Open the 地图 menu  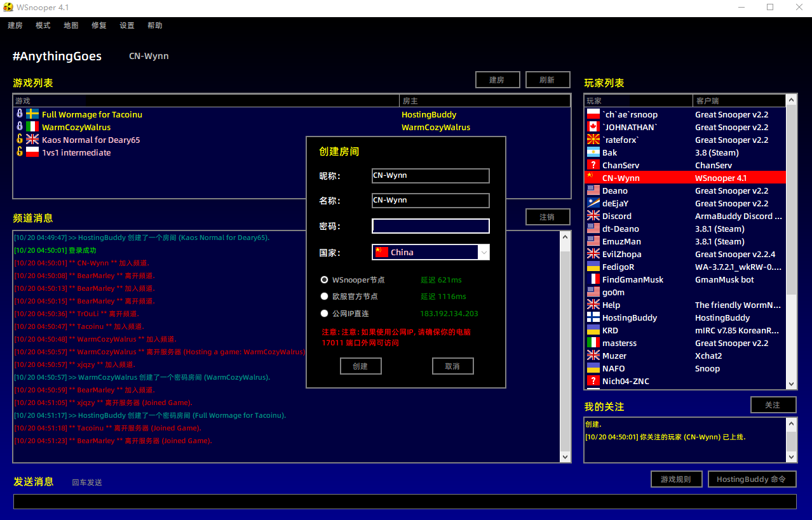coord(71,25)
